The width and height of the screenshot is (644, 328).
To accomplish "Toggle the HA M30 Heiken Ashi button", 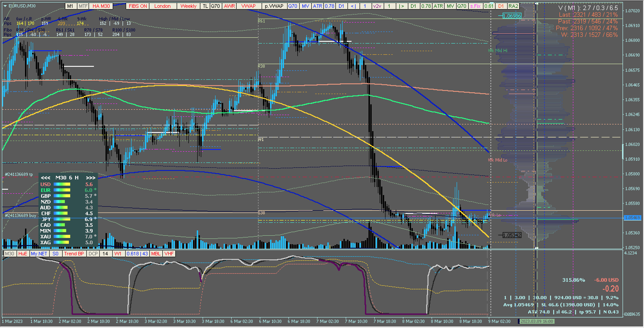I will click(x=101, y=6).
